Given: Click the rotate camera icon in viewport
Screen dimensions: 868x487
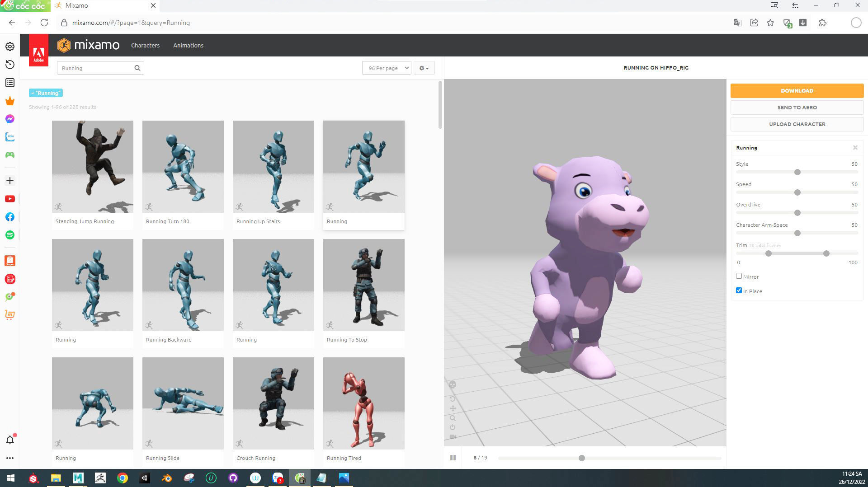Looking at the screenshot, I should coord(453,399).
